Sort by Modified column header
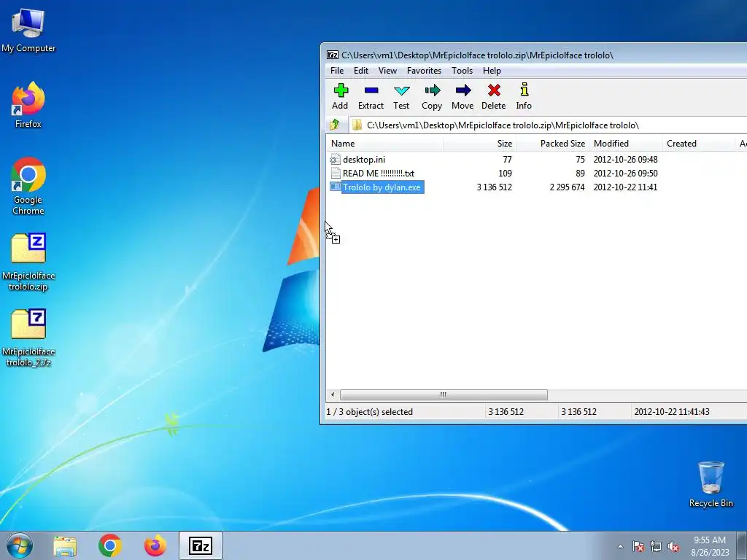 tap(625, 144)
